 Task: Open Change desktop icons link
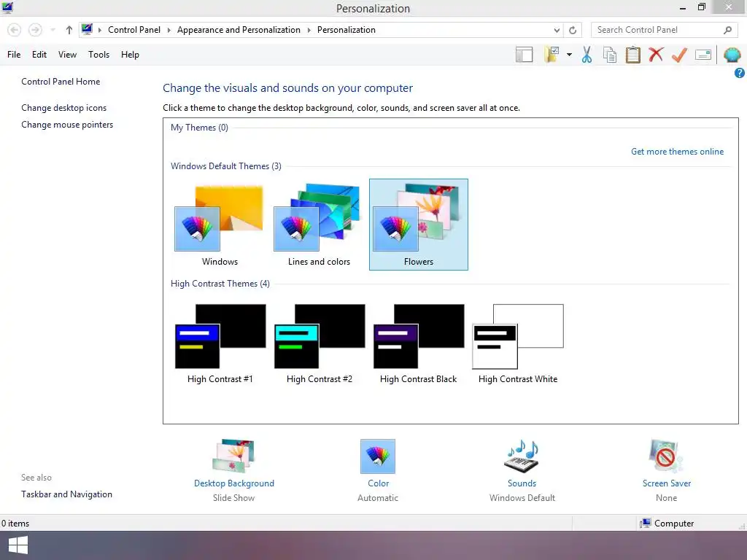pyautogui.click(x=64, y=108)
